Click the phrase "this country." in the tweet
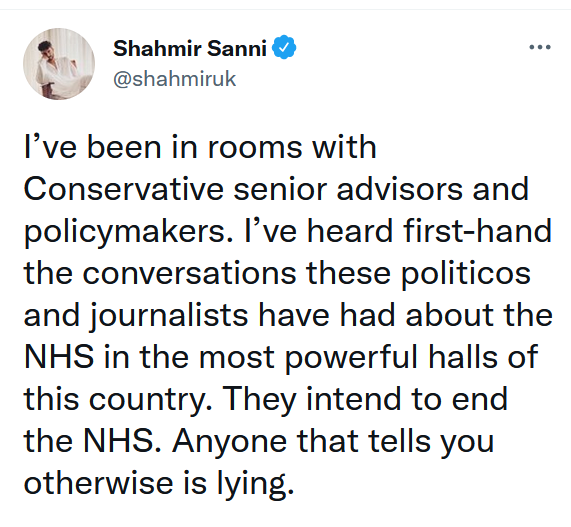The image size is (571, 527). (118, 400)
